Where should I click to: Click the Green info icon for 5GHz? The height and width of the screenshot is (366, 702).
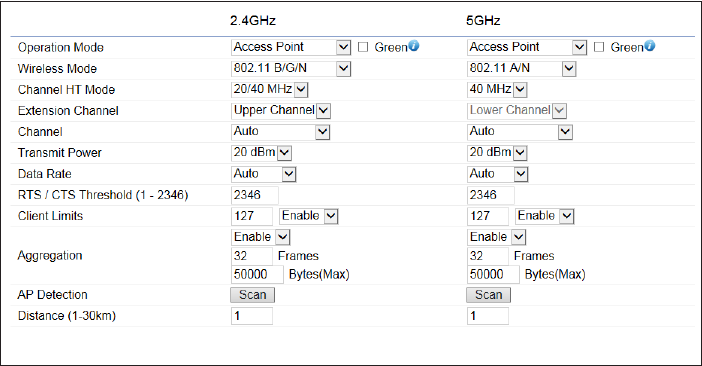coord(650,46)
